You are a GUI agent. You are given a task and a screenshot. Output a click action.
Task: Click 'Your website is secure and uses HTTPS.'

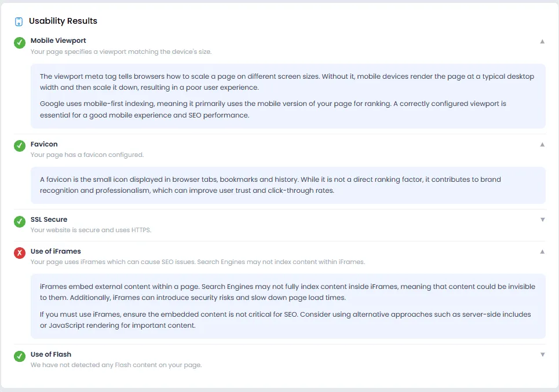91,230
